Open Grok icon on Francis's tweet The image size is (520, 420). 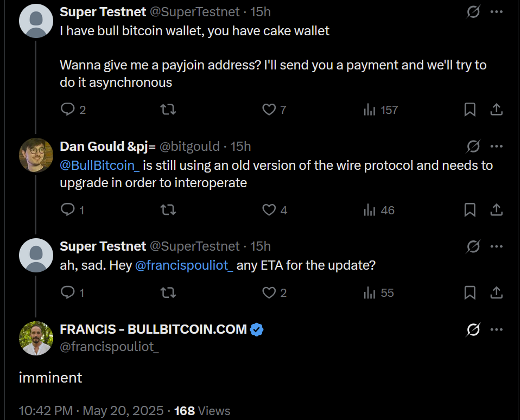coord(473,329)
